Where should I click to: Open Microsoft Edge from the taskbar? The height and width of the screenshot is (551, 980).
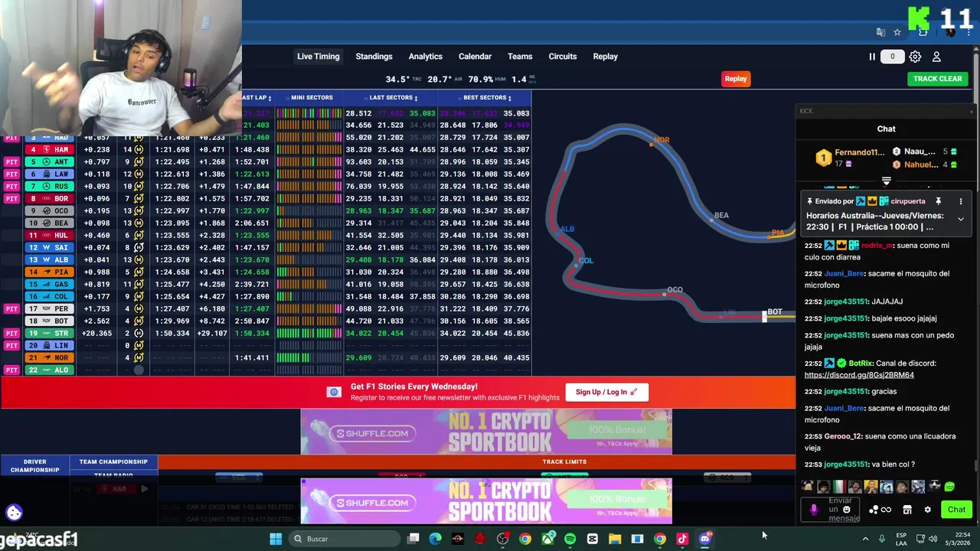[x=435, y=539]
